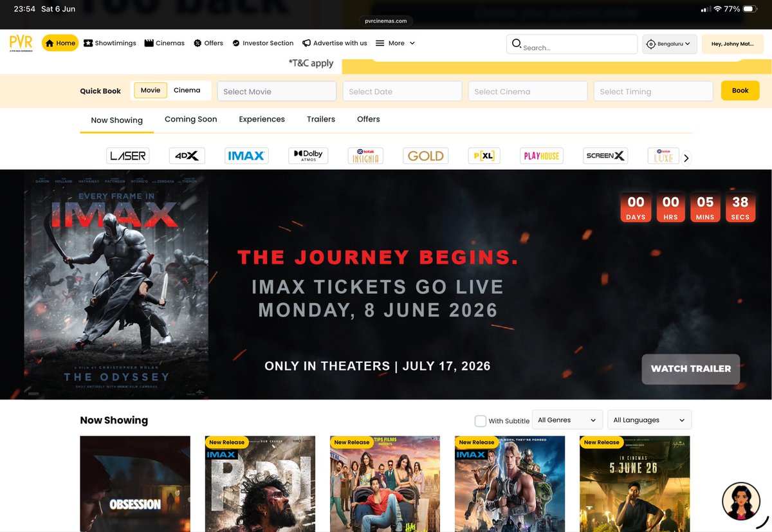Open the Select Cinema dropdown
This screenshot has height=532, width=772.
[x=528, y=91]
